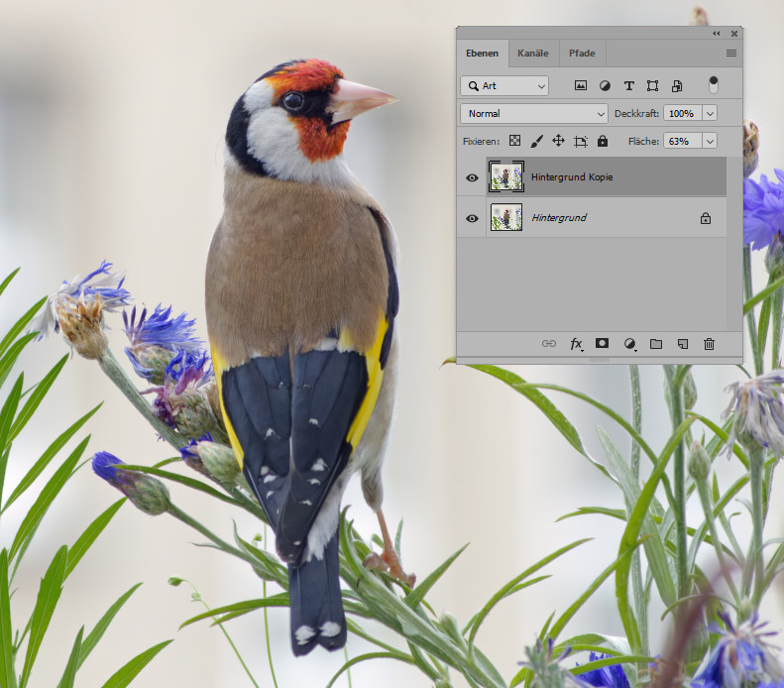The image size is (784, 688).
Task: Select the Hintergrund layer thumbnail
Action: tap(506, 218)
